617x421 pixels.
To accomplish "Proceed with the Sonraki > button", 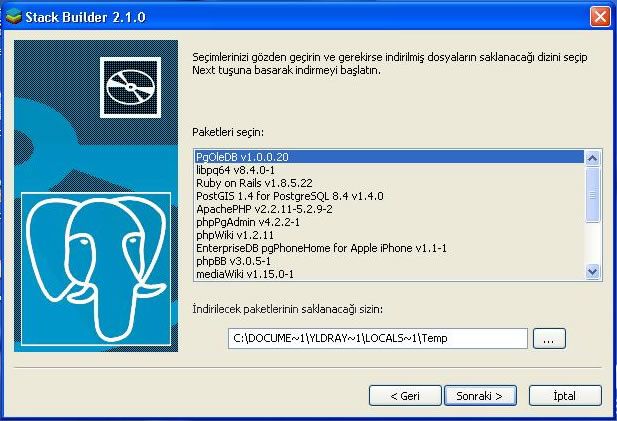I will (480, 395).
